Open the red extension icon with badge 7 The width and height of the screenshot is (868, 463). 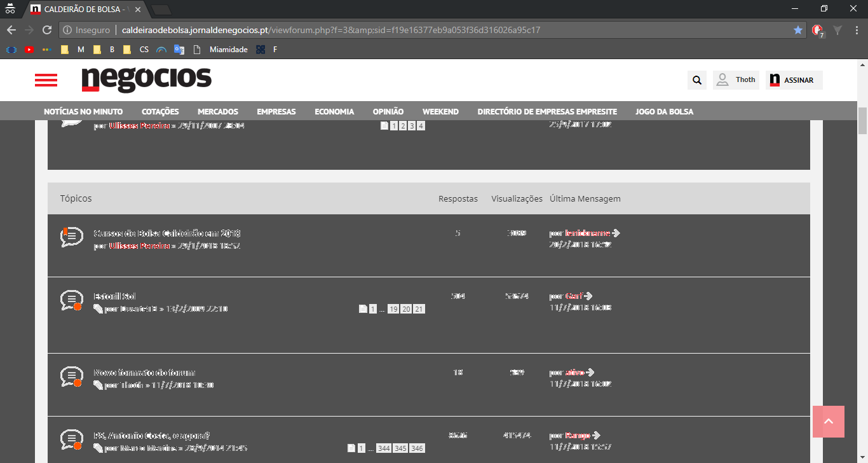pyautogui.click(x=818, y=30)
